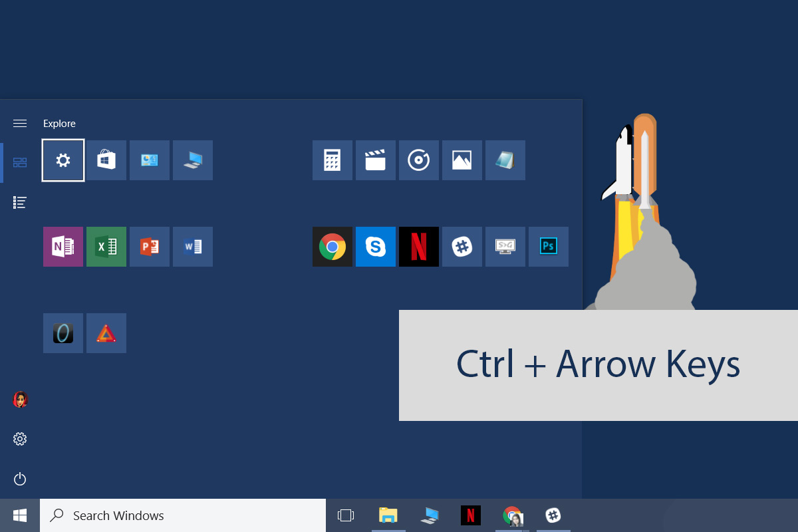798x532 pixels.
Task: Open the OneNote tile
Action: pos(63,247)
